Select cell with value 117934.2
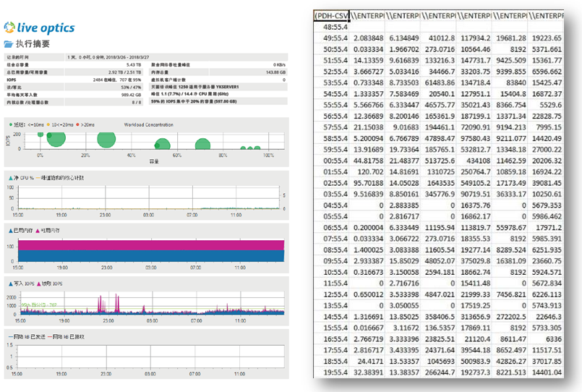The image size is (582, 392). tap(474, 38)
